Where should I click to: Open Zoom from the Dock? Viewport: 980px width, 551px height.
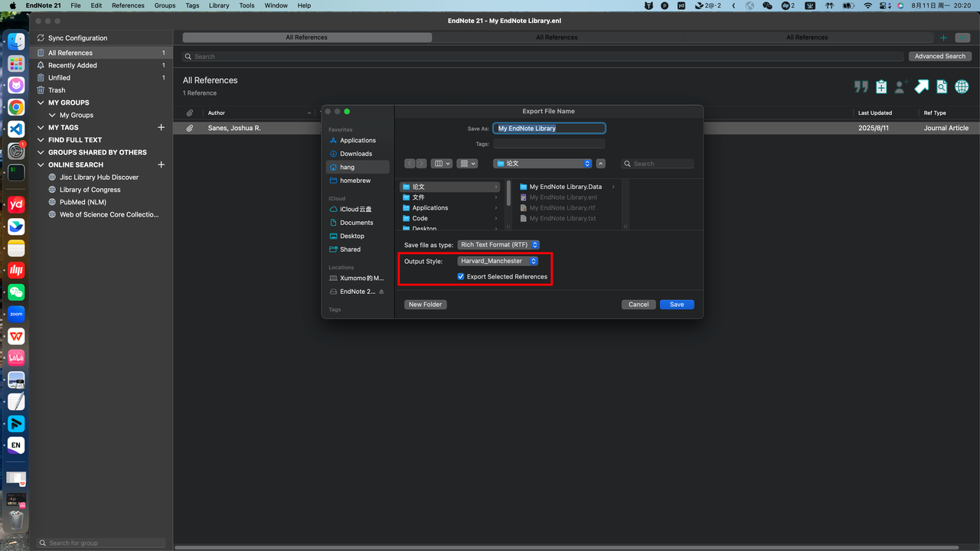pos(16,314)
